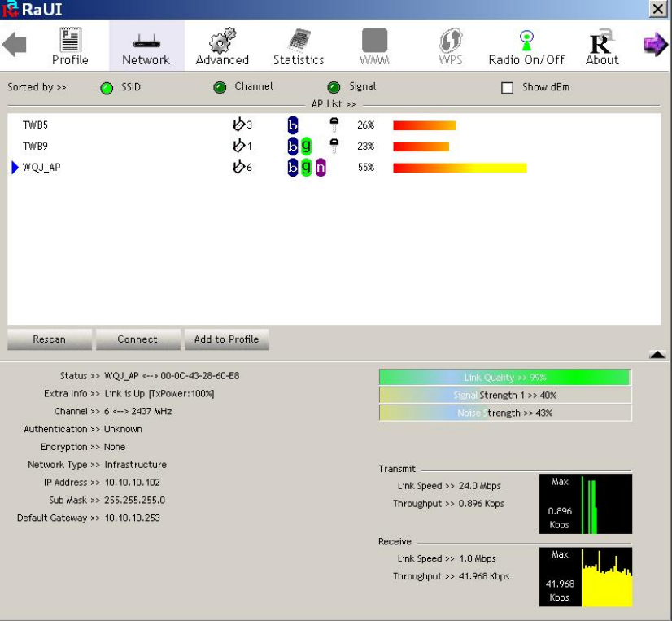Sort the AP list by Channel
The width and height of the screenshot is (672, 621).
220,88
